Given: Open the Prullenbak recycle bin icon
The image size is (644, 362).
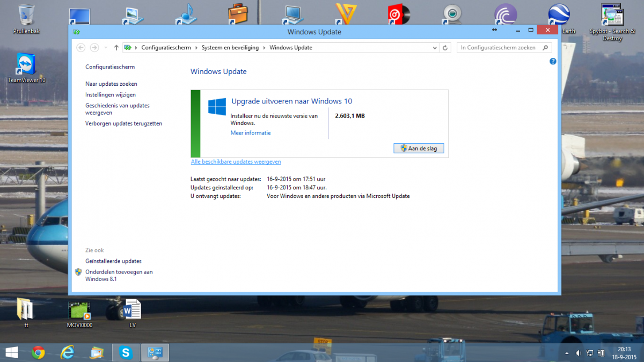Looking at the screenshot, I should coord(26,14).
